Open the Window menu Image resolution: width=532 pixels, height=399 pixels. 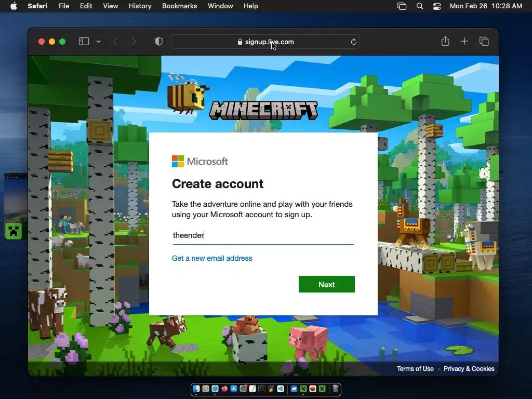(220, 6)
